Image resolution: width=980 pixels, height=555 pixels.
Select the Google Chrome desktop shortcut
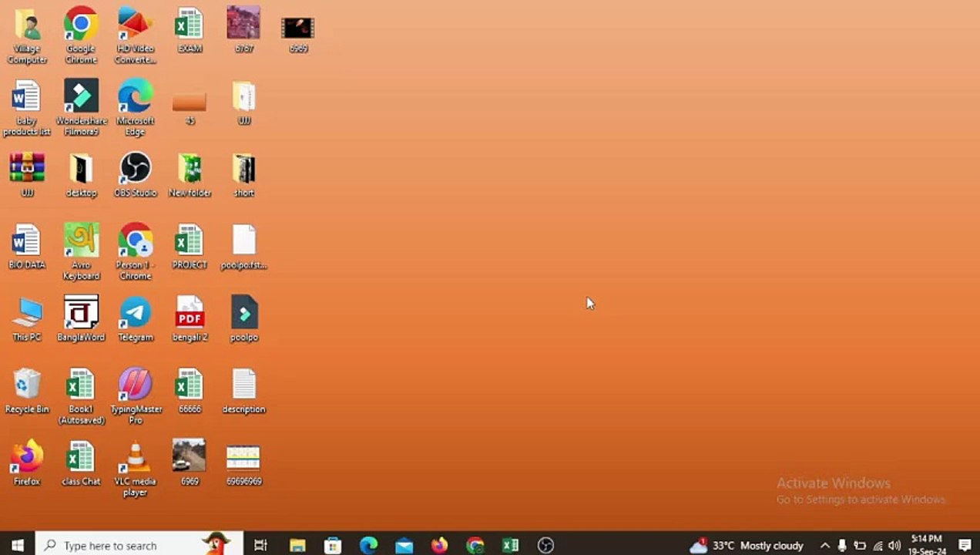(x=81, y=35)
